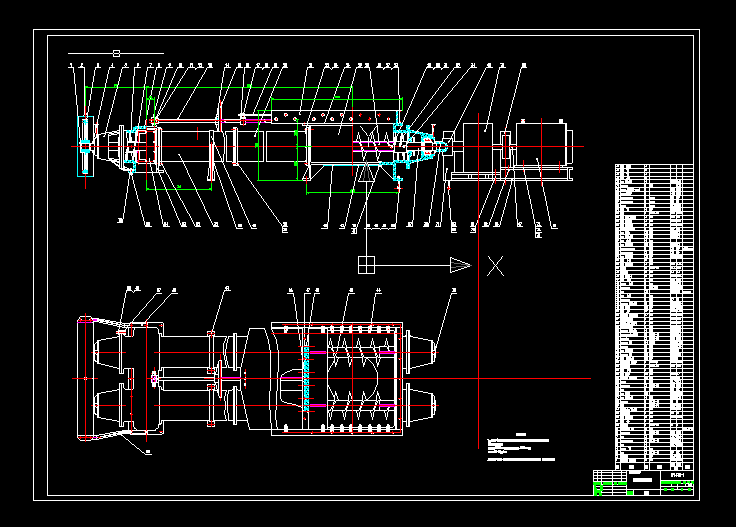The width and height of the screenshot is (736, 527).
Task: Select the small scale bar at the top-left
Action: [x=116, y=53]
